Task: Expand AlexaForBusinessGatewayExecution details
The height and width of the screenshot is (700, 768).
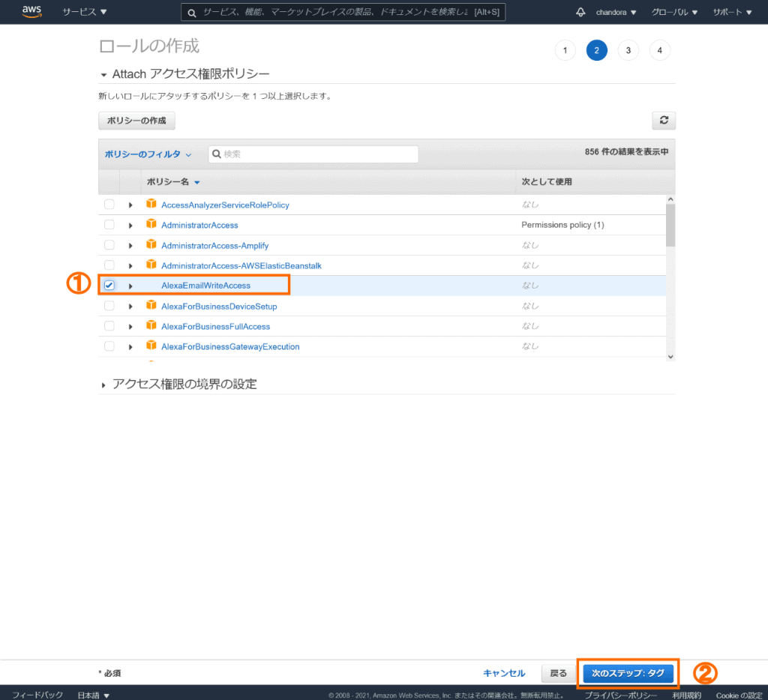Action: (x=130, y=347)
